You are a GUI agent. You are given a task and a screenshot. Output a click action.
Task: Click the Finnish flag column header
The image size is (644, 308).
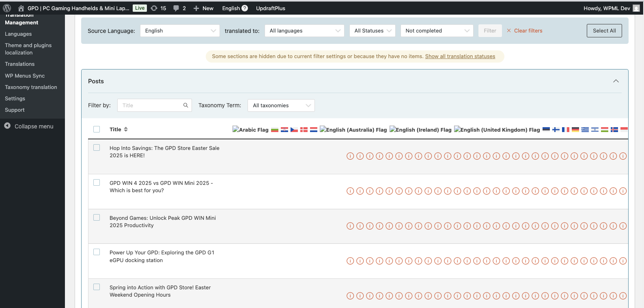(x=556, y=130)
